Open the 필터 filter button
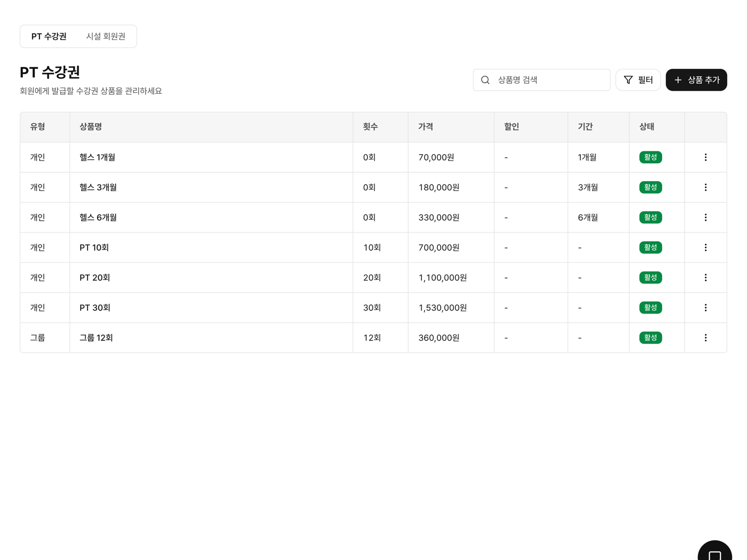Screen dimensions: 747x560 (638, 80)
